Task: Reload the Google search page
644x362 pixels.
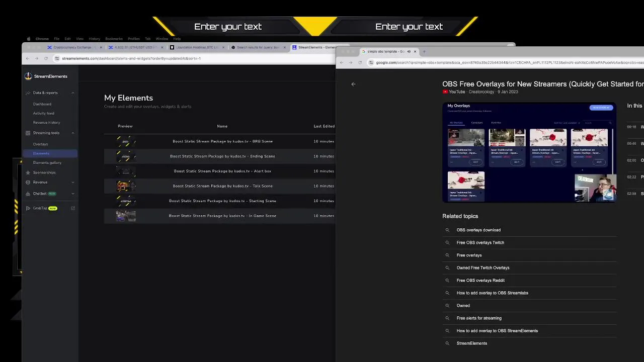Action: pyautogui.click(x=360, y=62)
